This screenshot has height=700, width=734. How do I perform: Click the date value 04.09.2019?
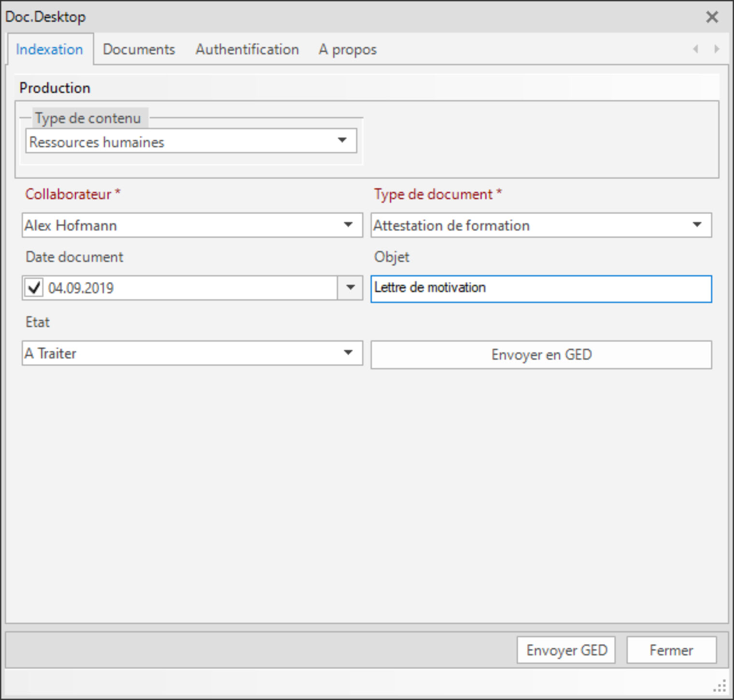pyautogui.click(x=81, y=288)
